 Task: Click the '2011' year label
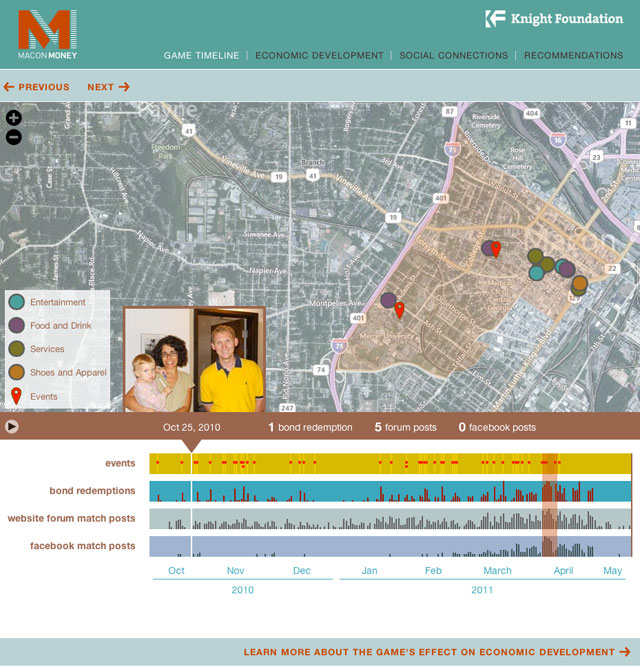(482, 590)
